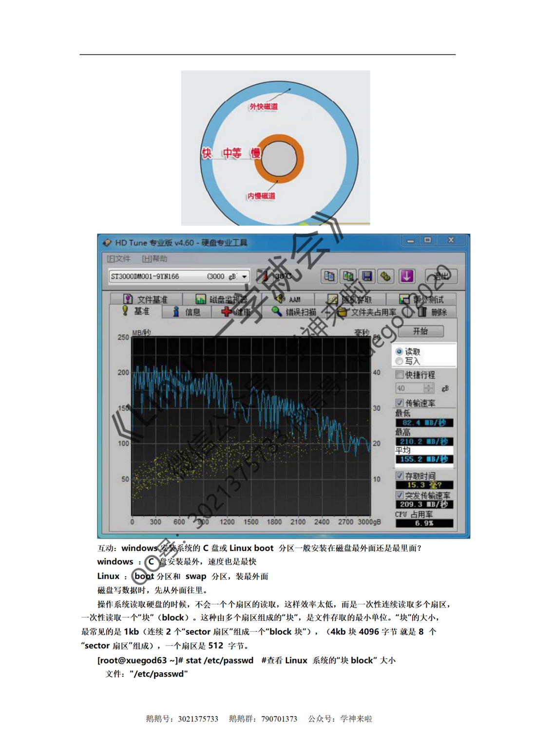Click the command text stat /etc/passwd
535x756 pixels.
coord(220,660)
